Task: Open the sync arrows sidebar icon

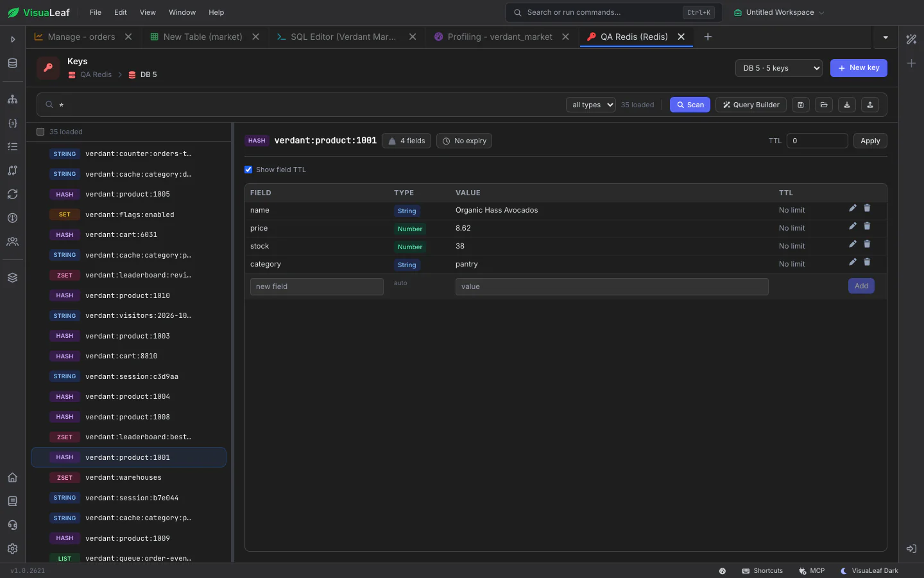Action: (12, 195)
